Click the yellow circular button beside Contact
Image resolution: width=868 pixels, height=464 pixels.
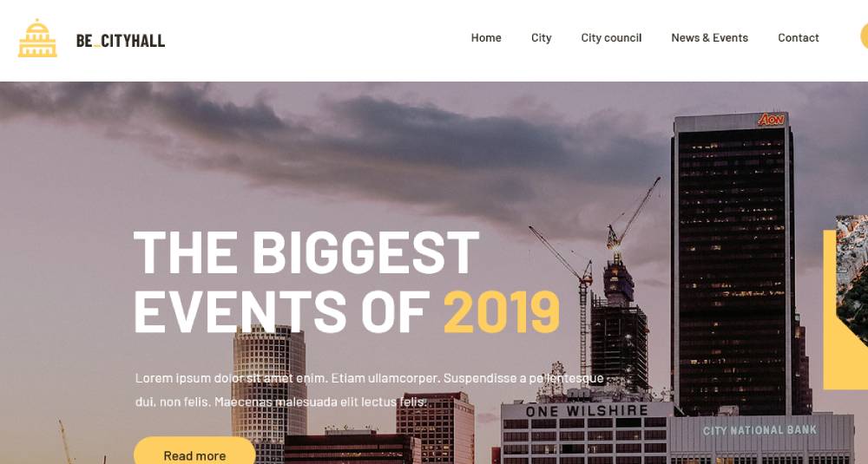click(865, 36)
